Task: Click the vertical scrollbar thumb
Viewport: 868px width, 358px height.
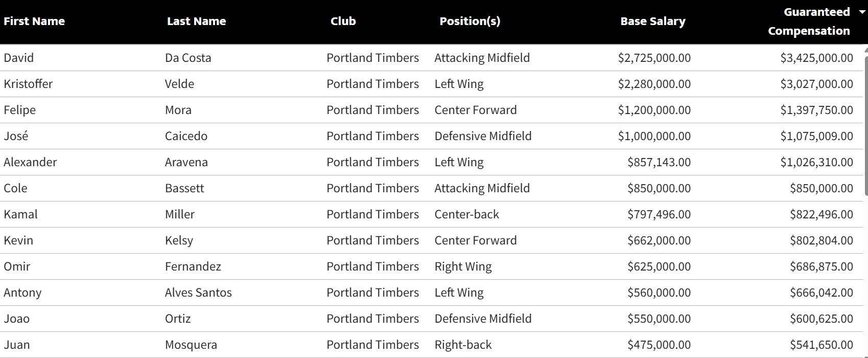Action: [x=865, y=122]
